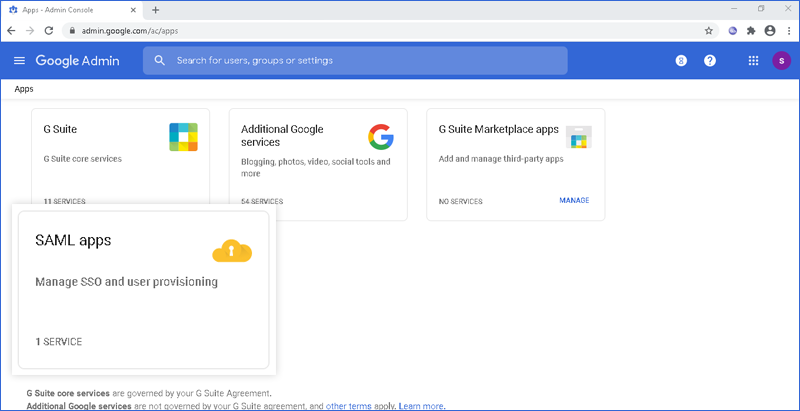
Task: Click the Learn more link
Action: tap(422, 406)
